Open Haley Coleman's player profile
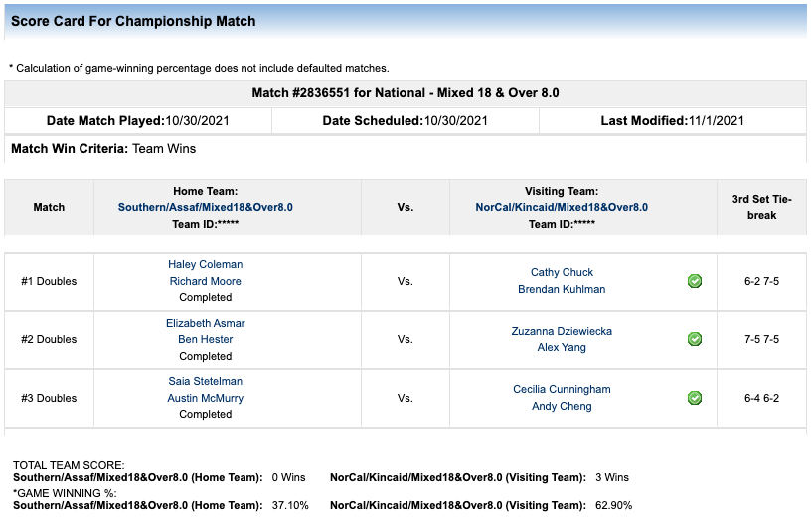The height and width of the screenshot is (517, 812). (206, 264)
